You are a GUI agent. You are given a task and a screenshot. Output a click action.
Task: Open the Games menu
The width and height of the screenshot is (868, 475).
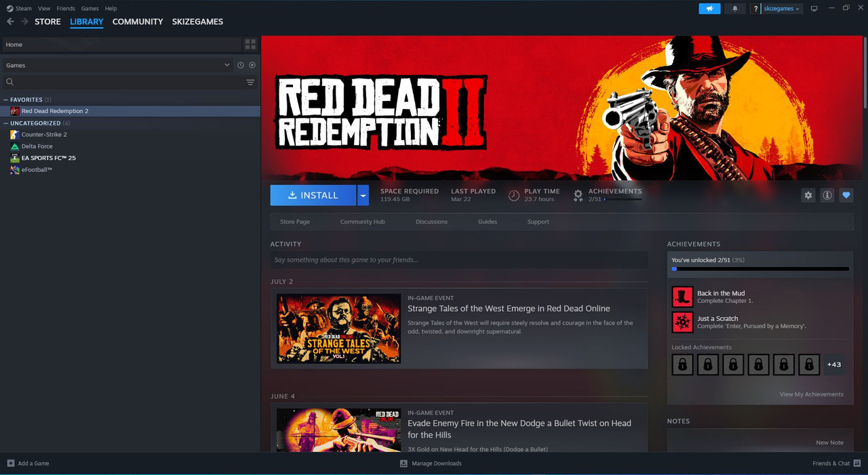pos(90,9)
